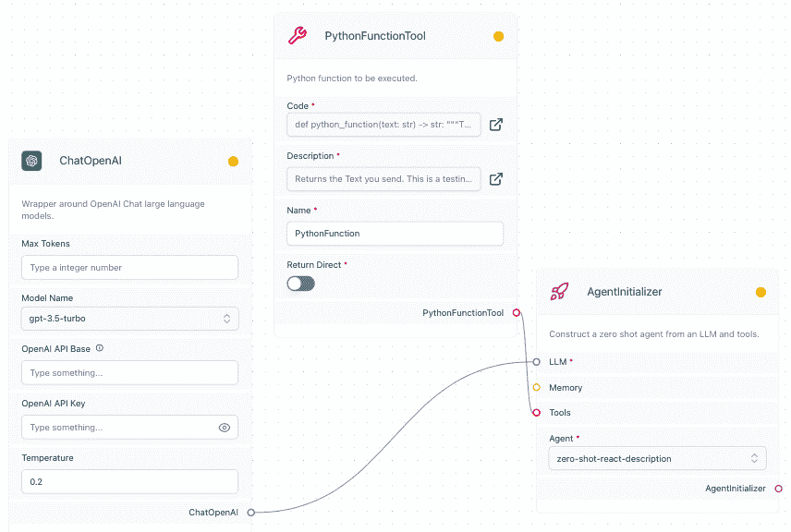Click the OpenAI API Base input field
Image resolution: width=791 pixels, height=532 pixels.
click(x=129, y=373)
